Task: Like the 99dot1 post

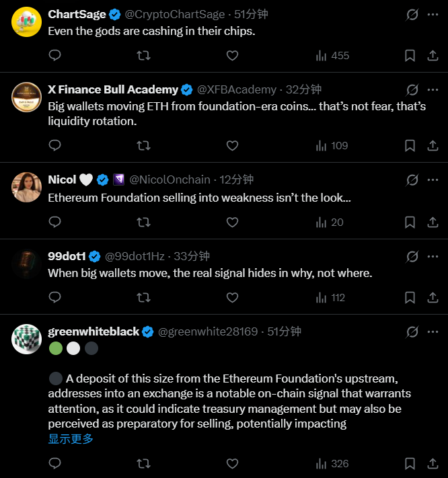Action: 232,298
